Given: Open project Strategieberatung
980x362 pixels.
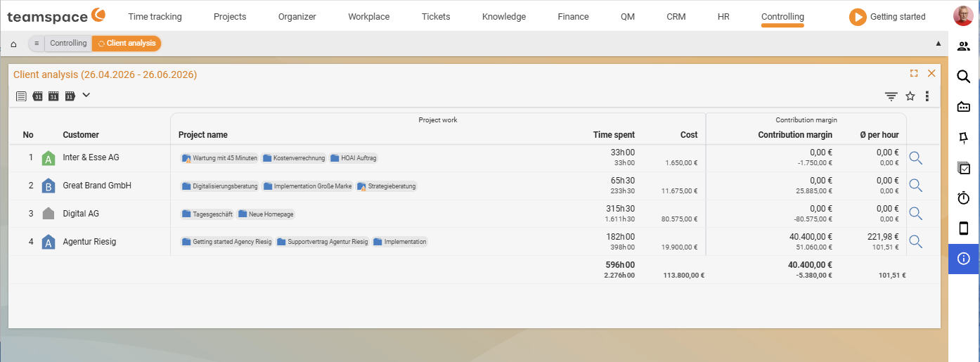Looking at the screenshot, I should pos(387,186).
